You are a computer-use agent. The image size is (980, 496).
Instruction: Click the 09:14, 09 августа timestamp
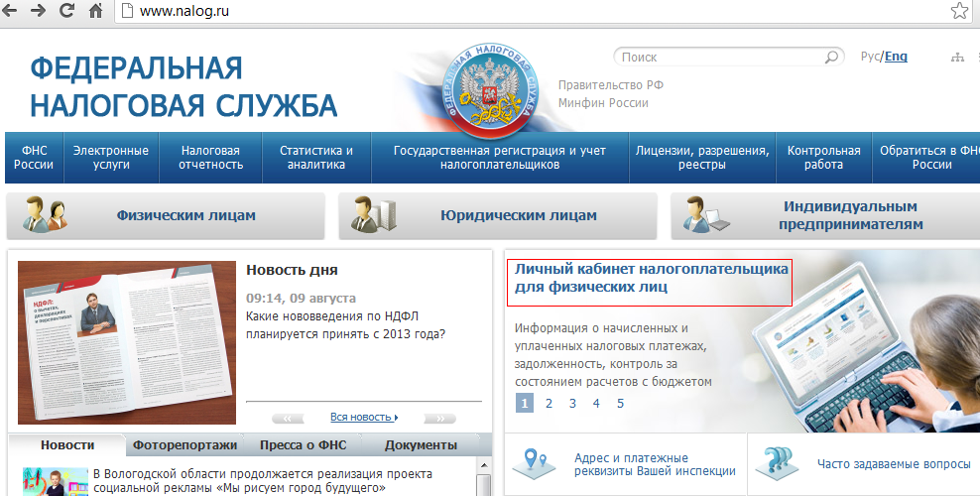(x=301, y=299)
